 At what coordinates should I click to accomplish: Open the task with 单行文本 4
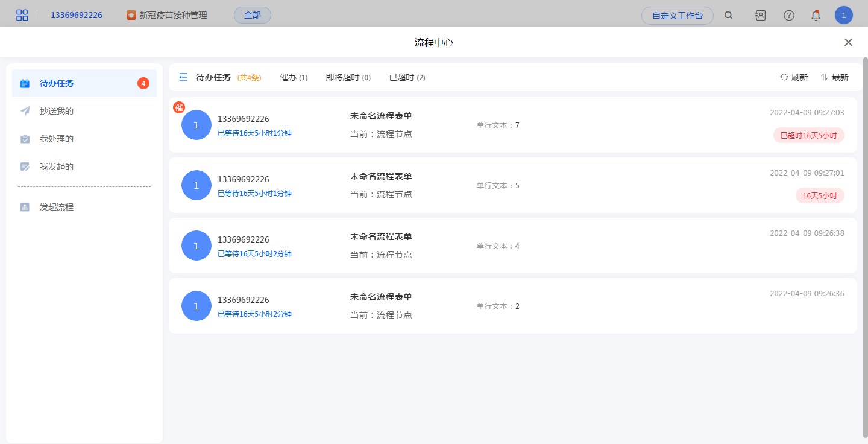click(512, 246)
